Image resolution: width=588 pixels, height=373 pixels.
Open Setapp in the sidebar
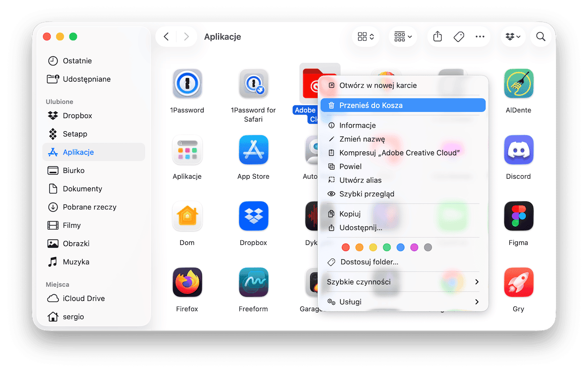tap(94, 134)
